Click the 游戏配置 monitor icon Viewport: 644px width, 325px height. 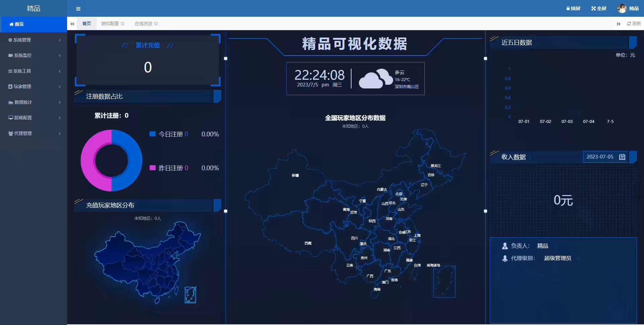click(11, 118)
